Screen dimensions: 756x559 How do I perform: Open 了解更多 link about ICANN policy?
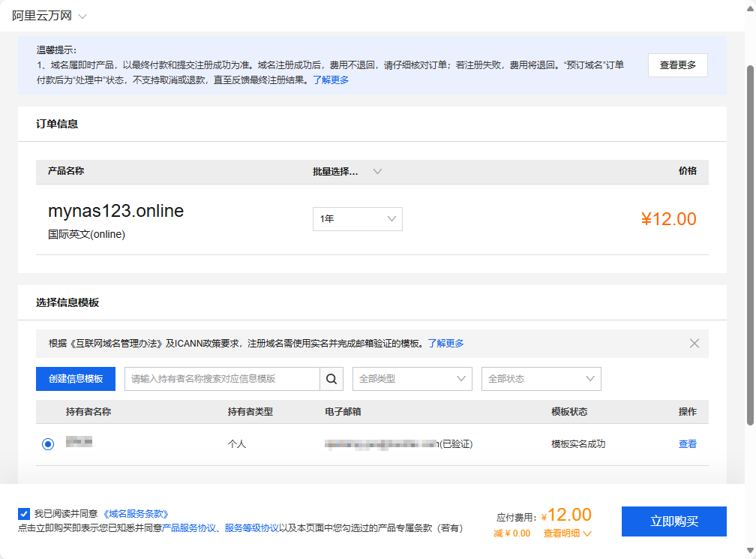pyautogui.click(x=445, y=344)
